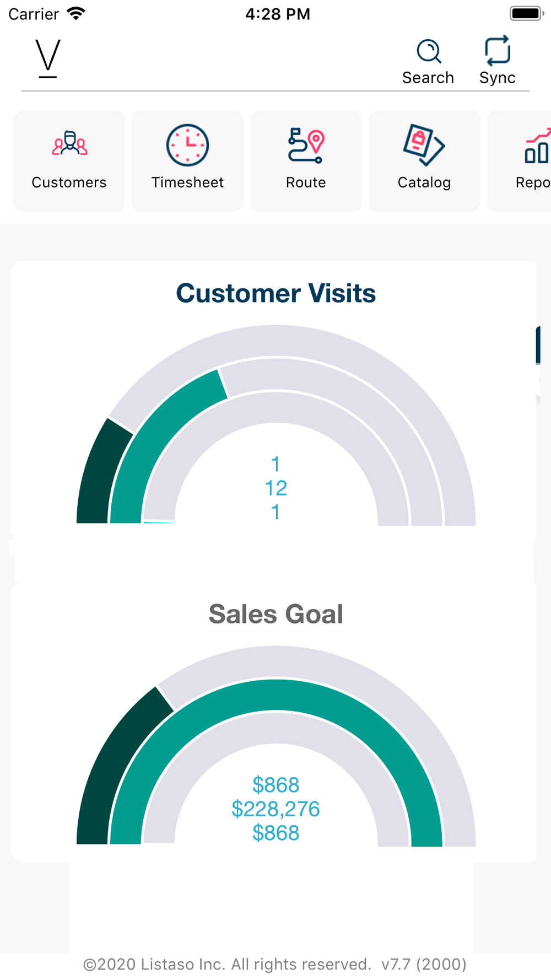551x980 pixels.
Task: Tap the $228,276 sales value
Action: click(x=275, y=809)
